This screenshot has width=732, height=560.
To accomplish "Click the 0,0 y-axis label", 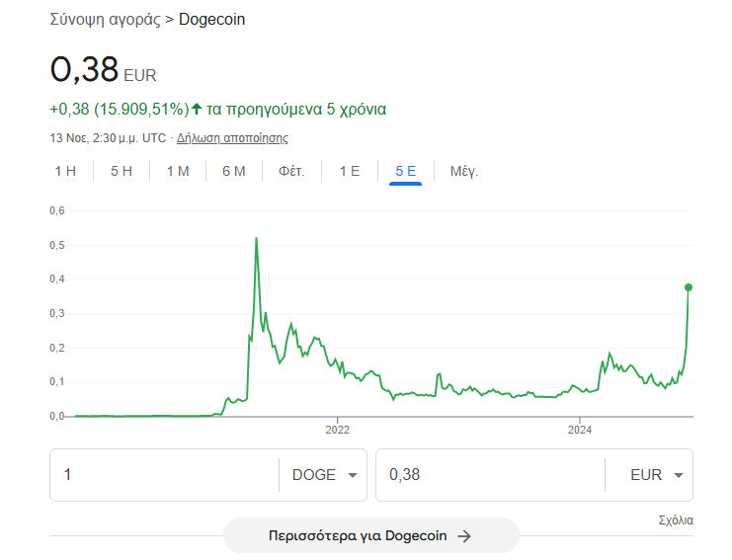I will click(57, 416).
